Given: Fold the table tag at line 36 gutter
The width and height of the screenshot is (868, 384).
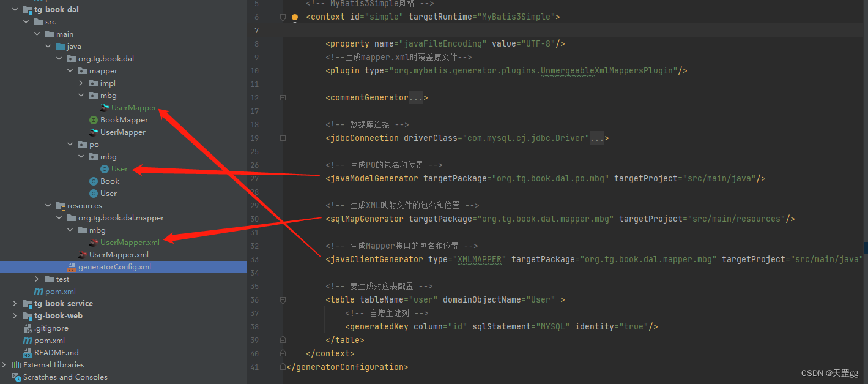Looking at the screenshot, I should coord(283,300).
